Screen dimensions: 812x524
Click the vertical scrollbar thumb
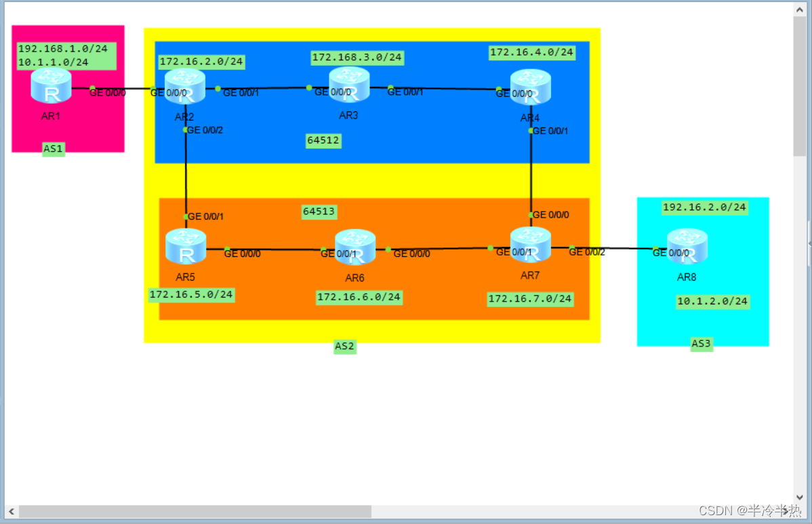tap(800, 86)
